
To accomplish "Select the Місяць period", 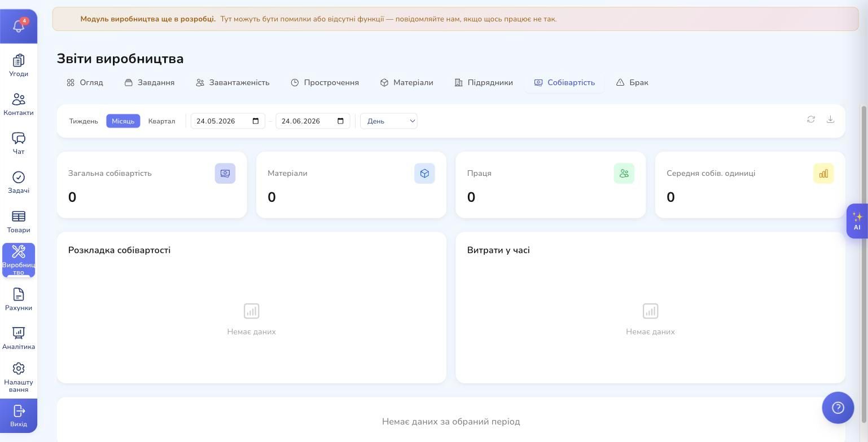I will coord(123,121).
